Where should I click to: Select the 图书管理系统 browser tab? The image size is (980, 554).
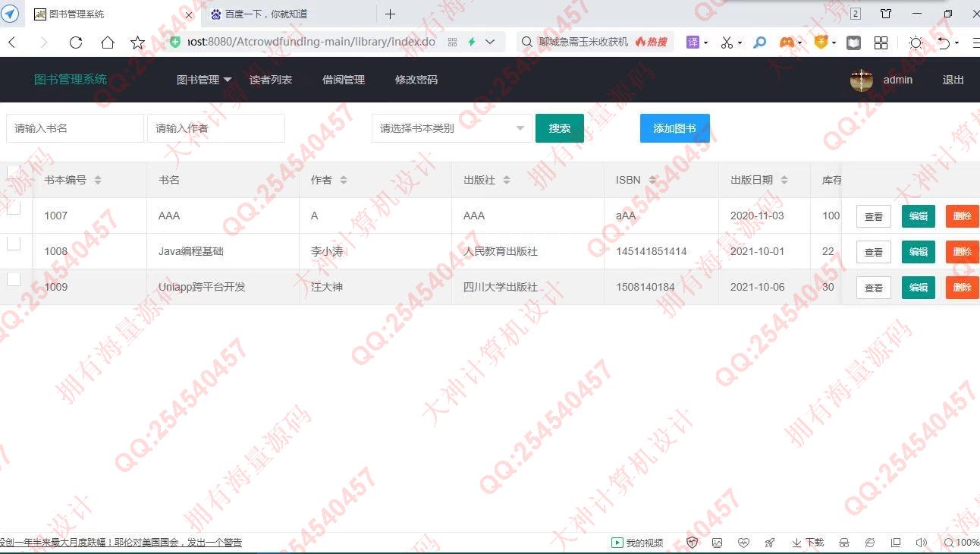[x=114, y=14]
